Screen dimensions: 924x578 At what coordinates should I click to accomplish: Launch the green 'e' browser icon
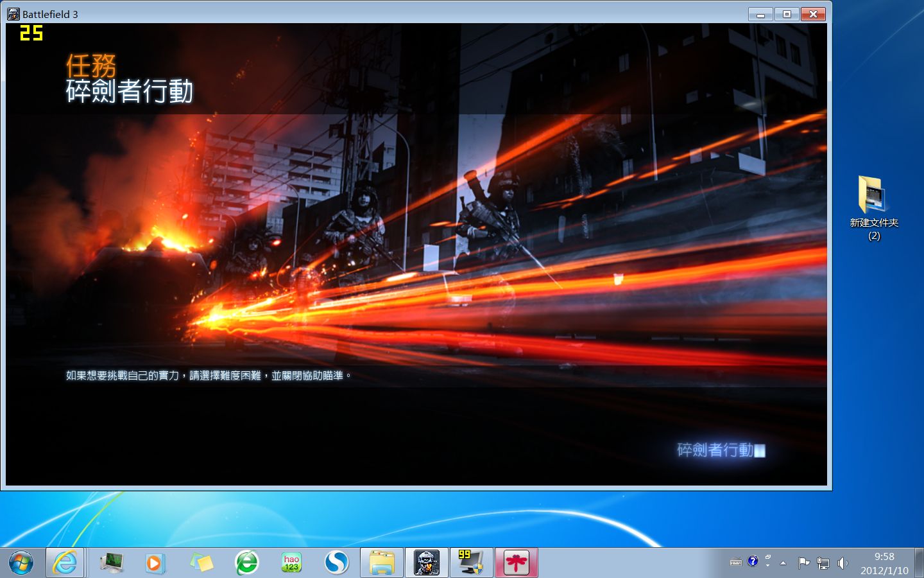coord(246,563)
